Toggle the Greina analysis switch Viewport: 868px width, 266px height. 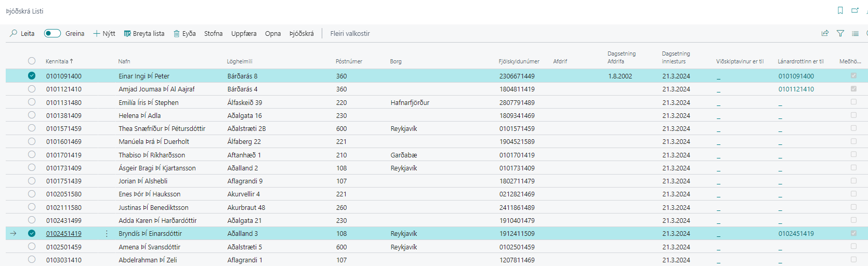click(52, 33)
